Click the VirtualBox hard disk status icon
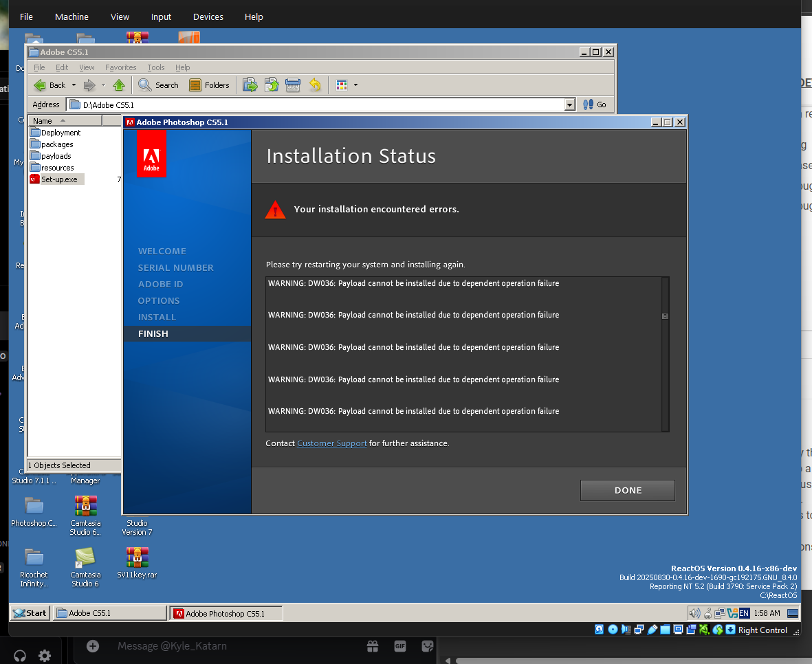812x664 pixels. tap(599, 630)
